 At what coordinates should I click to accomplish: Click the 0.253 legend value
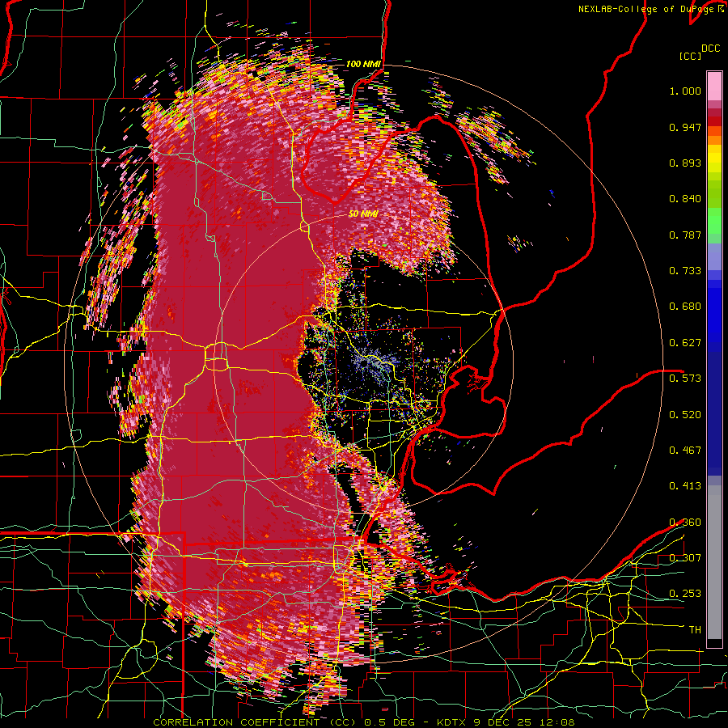pos(685,594)
